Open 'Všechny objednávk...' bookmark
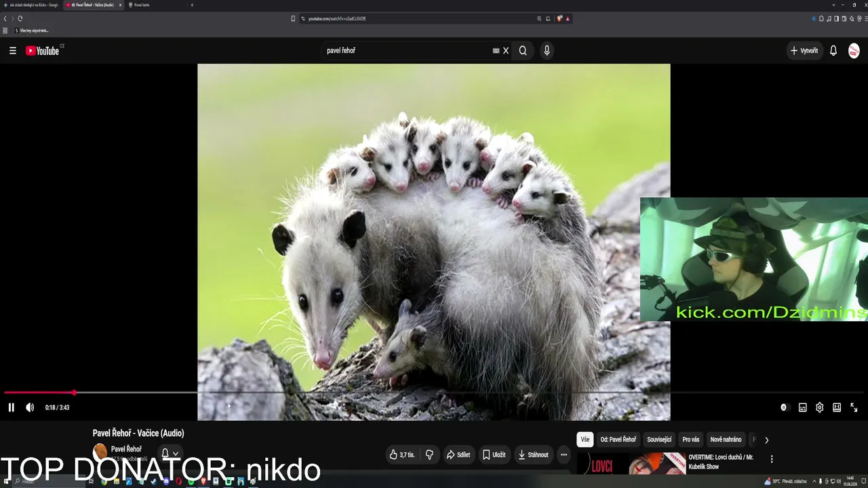The height and width of the screenshot is (488, 868). (x=31, y=30)
